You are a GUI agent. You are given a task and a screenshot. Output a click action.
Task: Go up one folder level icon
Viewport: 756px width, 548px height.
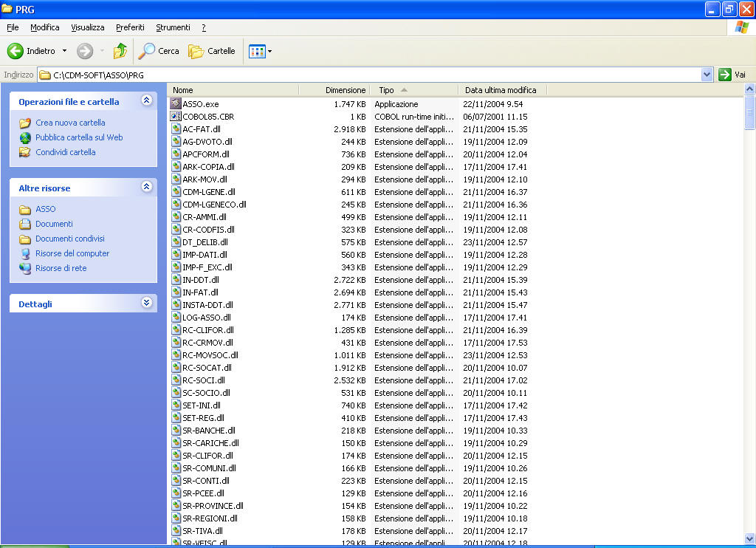point(120,51)
